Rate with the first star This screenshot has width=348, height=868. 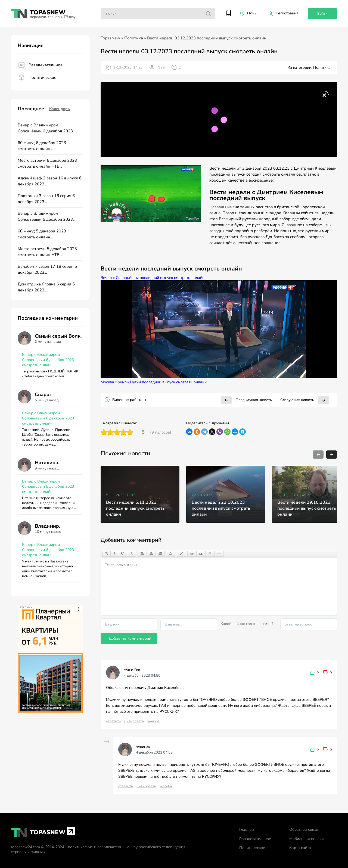point(104,432)
